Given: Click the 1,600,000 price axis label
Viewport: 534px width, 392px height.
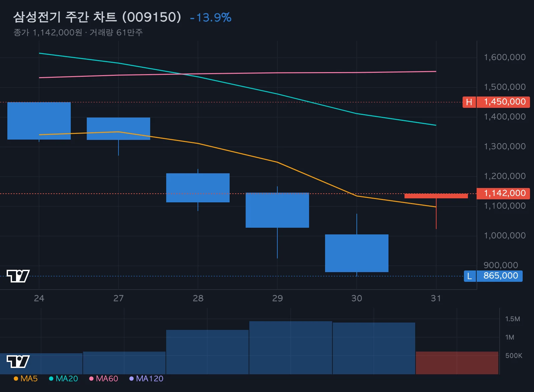Looking at the screenshot, I should (x=505, y=57).
